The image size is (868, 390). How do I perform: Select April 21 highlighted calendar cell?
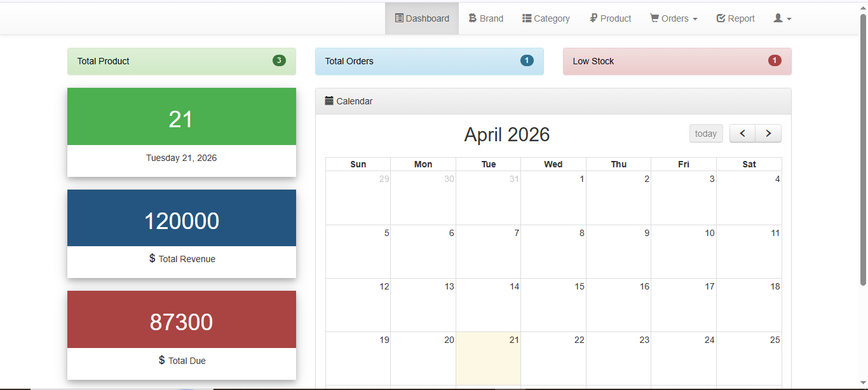489,358
